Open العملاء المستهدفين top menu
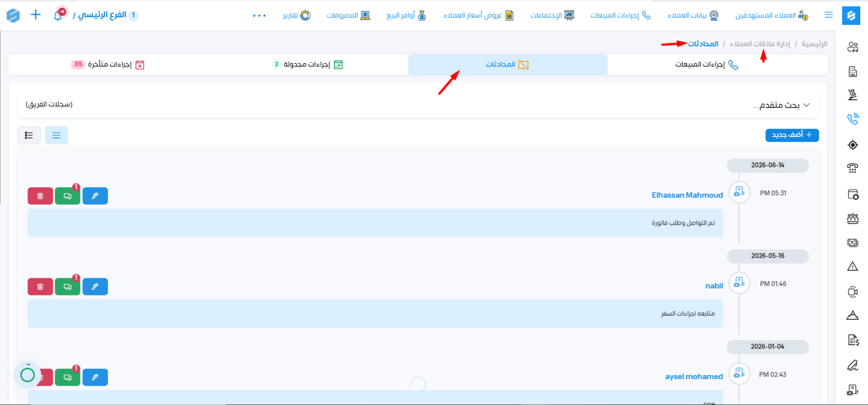Viewport: 868px width, 405px height. click(x=772, y=15)
